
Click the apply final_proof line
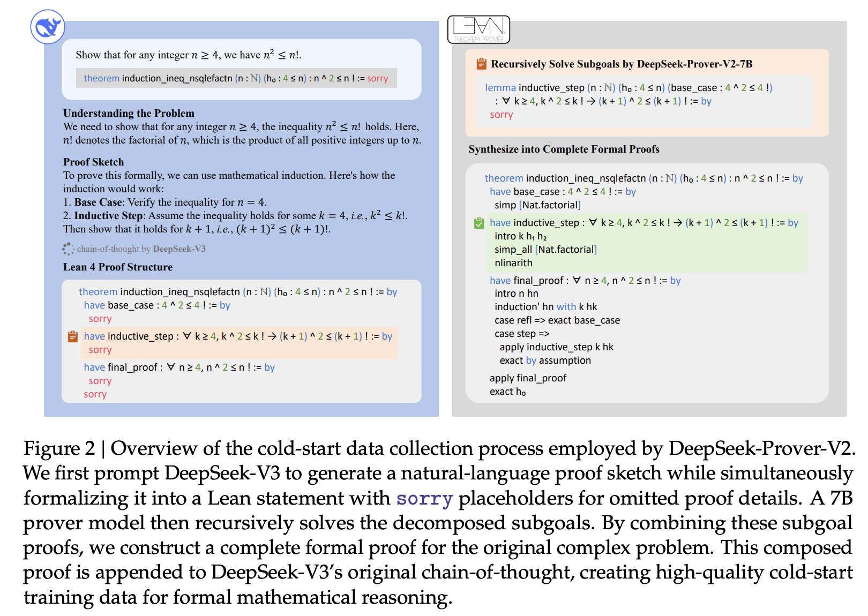click(x=528, y=378)
